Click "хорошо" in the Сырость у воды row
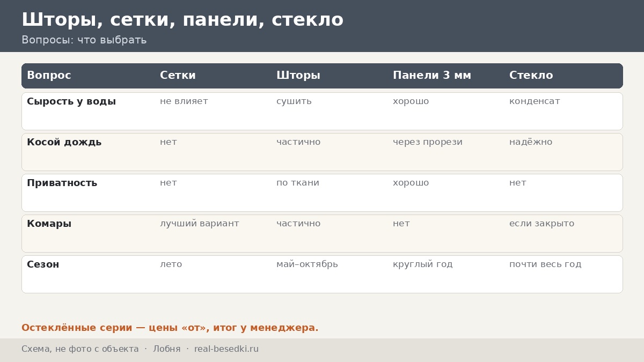 411,101
